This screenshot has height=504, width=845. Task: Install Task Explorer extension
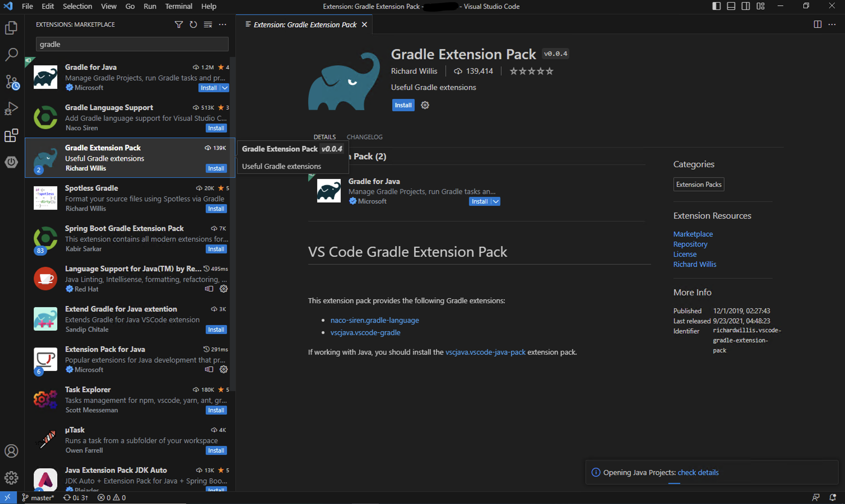click(216, 410)
